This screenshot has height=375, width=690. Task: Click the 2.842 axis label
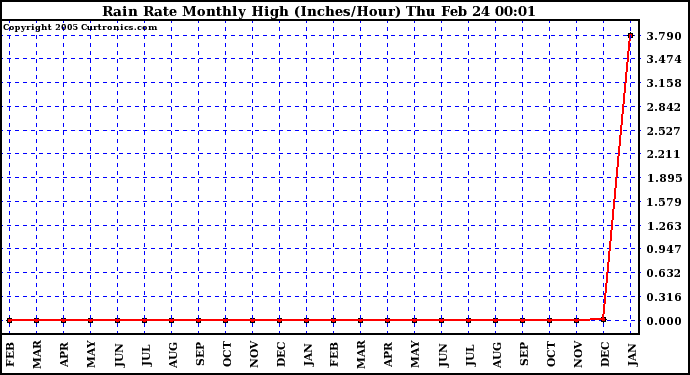pyautogui.click(x=664, y=107)
